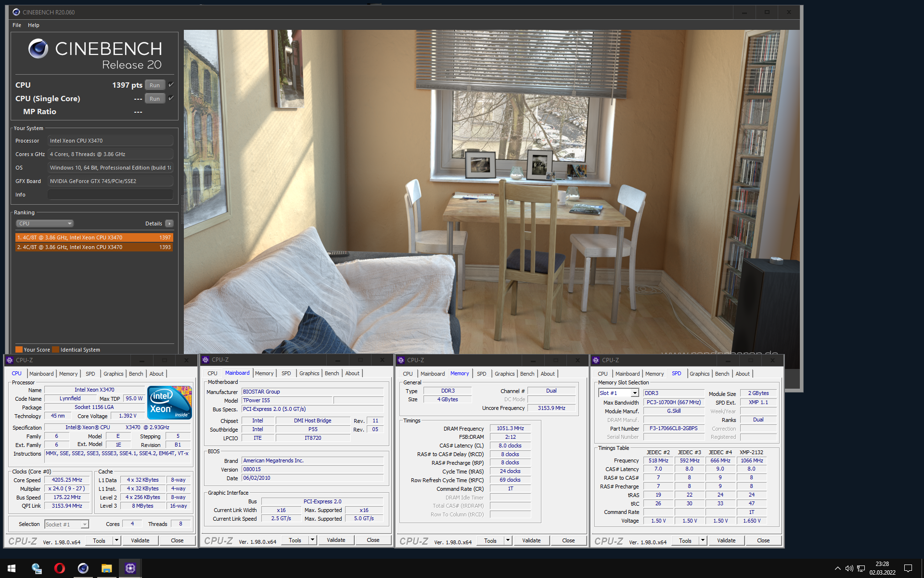The height and width of the screenshot is (578, 924).
Task: Click the Cinebench title bar logo icon
Action: pos(16,12)
